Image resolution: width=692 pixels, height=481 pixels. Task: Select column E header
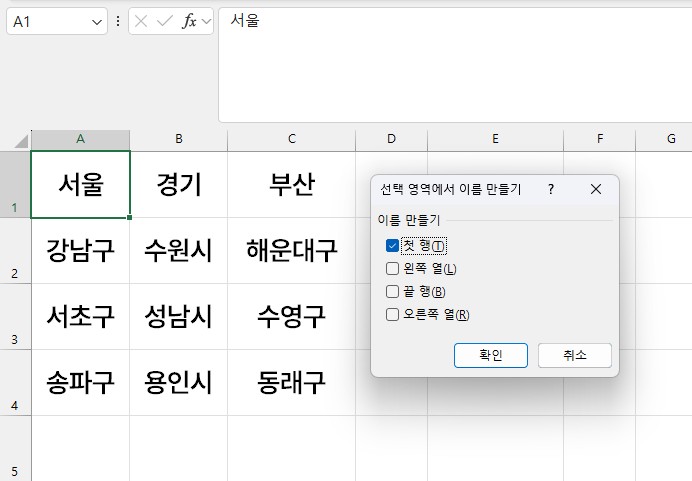tap(495, 139)
